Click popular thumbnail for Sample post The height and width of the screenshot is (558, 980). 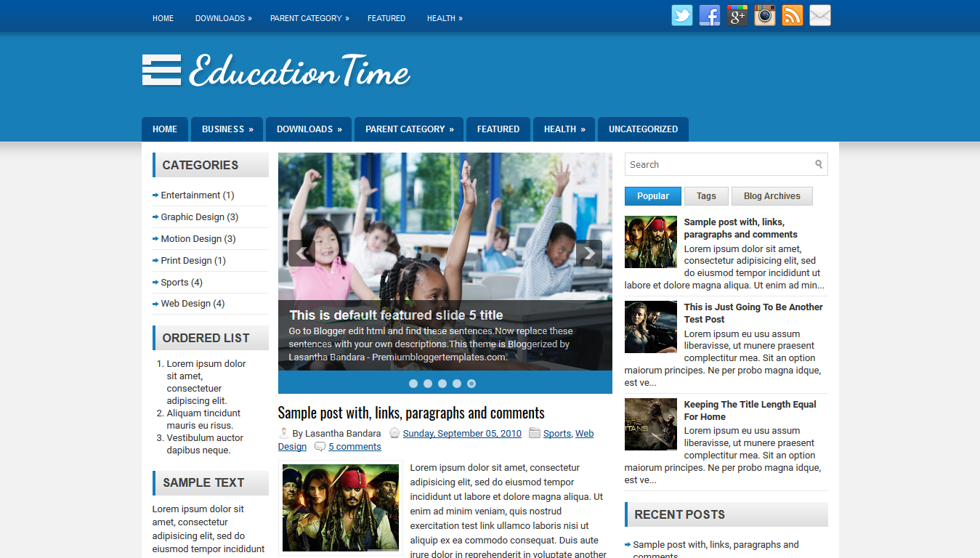pyautogui.click(x=651, y=242)
